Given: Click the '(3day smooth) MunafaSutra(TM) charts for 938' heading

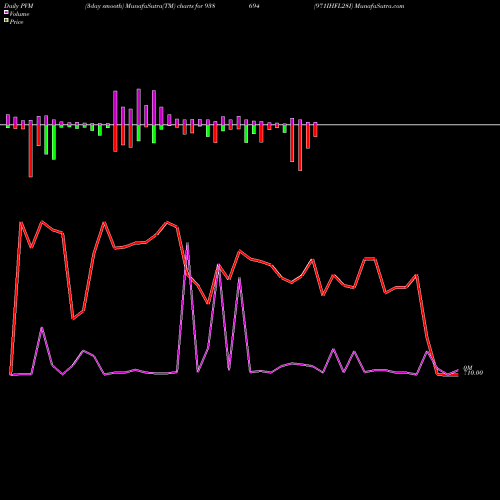Looking at the screenshot, I should coord(150,6).
